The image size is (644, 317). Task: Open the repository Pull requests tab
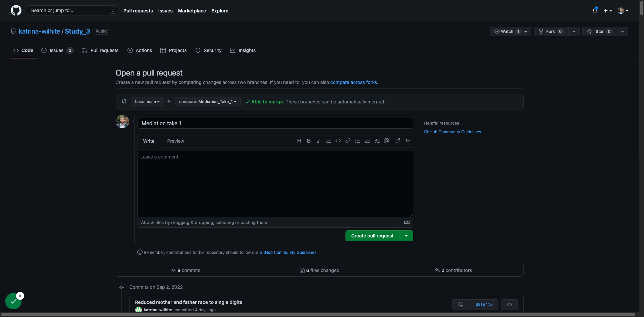coord(100,50)
